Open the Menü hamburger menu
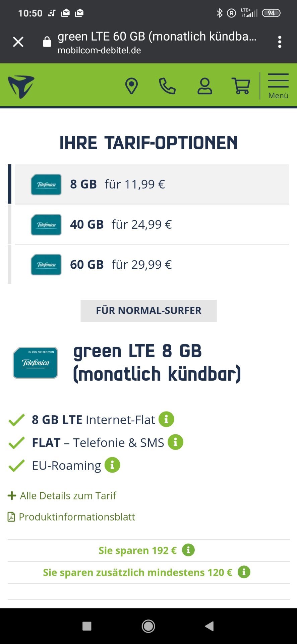The image size is (297, 644). click(x=278, y=86)
